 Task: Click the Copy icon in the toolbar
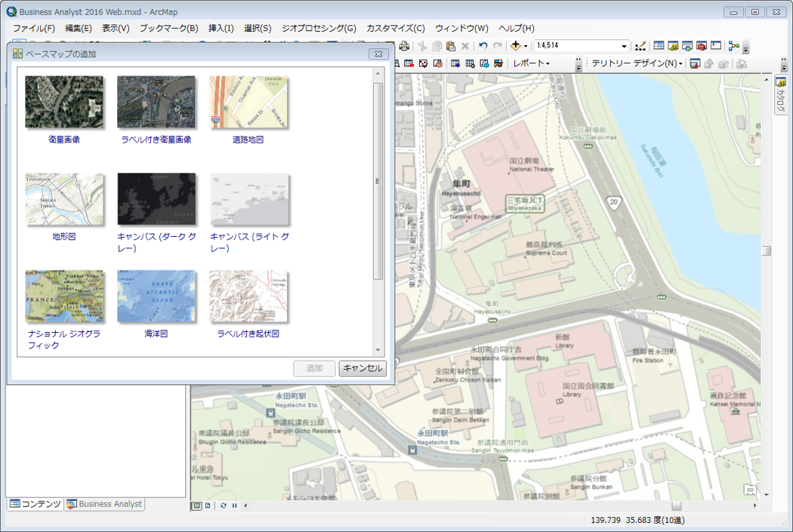pos(437,46)
